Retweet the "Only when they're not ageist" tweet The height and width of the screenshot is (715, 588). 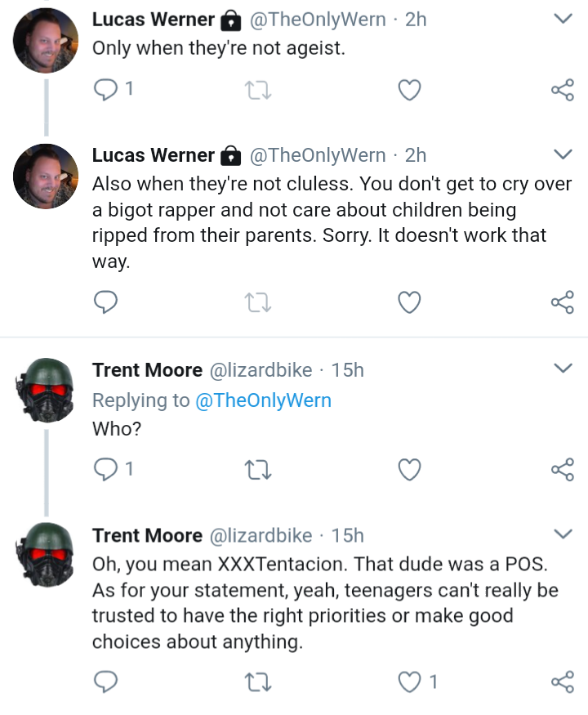[x=258, y=90]
